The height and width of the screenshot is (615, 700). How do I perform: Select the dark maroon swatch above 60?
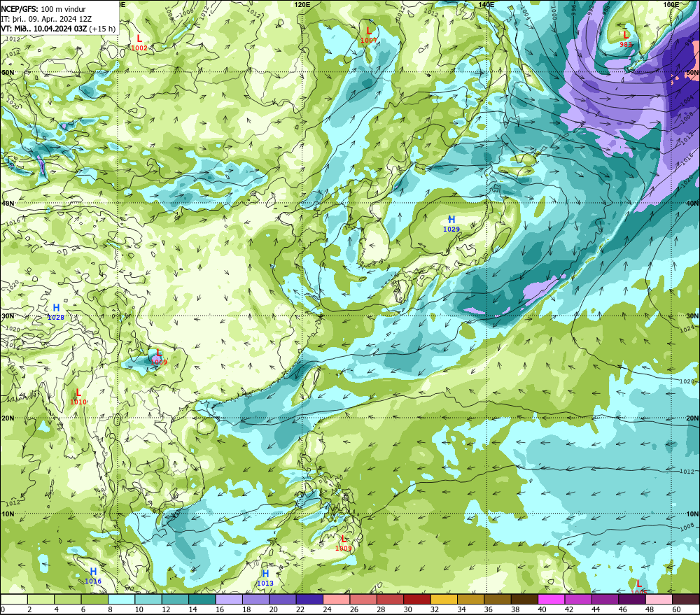click(x=686, y=600)
